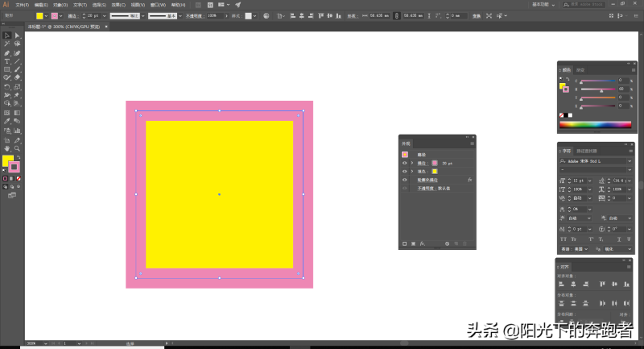Select the Magic Wand tool
The image size is (644, 349).
7,44
